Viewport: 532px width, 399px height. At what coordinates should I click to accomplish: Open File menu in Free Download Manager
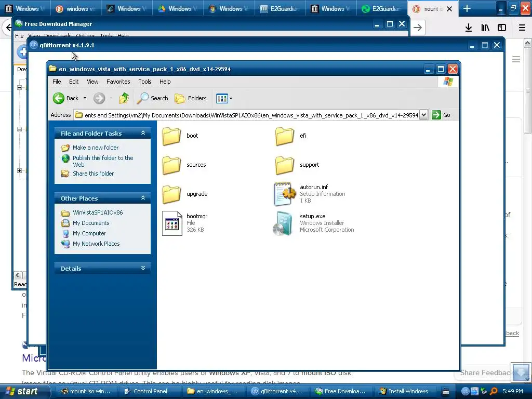point(19,36)
